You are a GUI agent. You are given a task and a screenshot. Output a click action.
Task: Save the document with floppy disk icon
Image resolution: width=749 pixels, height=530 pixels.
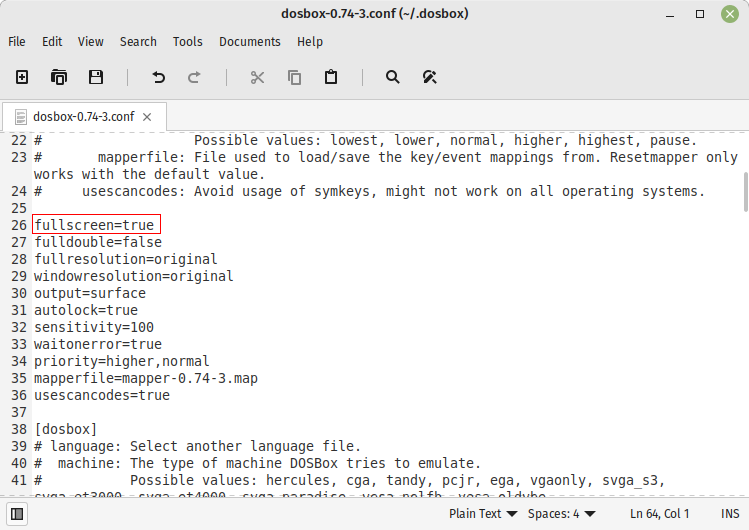96,77
